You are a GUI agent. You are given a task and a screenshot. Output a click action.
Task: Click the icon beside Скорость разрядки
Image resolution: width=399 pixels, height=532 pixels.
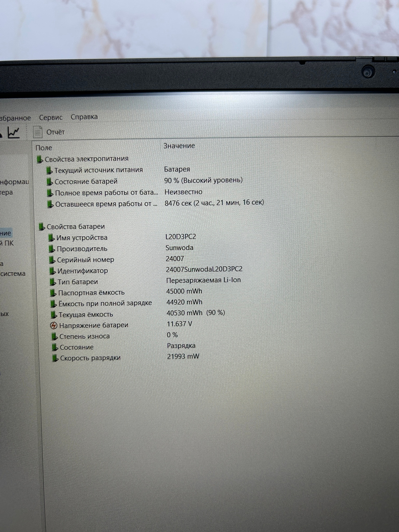(x=55, y=358)
